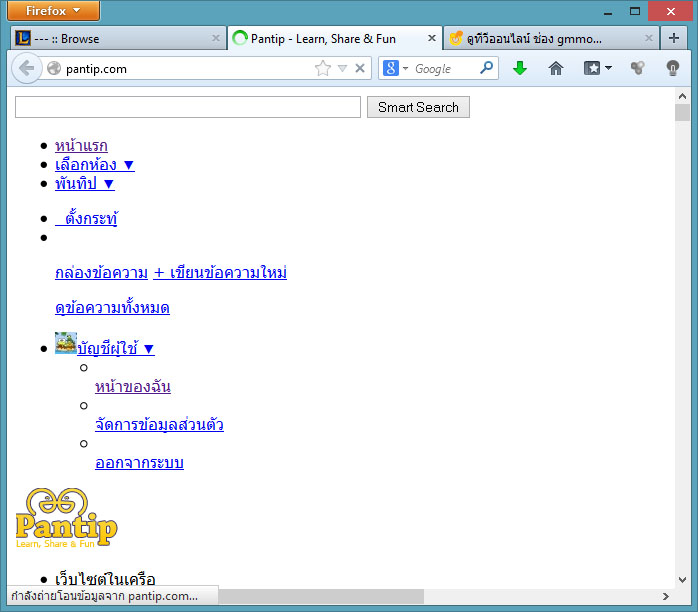Open the ดูข้อความทั้งหมด link
Viewport: 698px width, 612px height.
[x=112, y=308]
